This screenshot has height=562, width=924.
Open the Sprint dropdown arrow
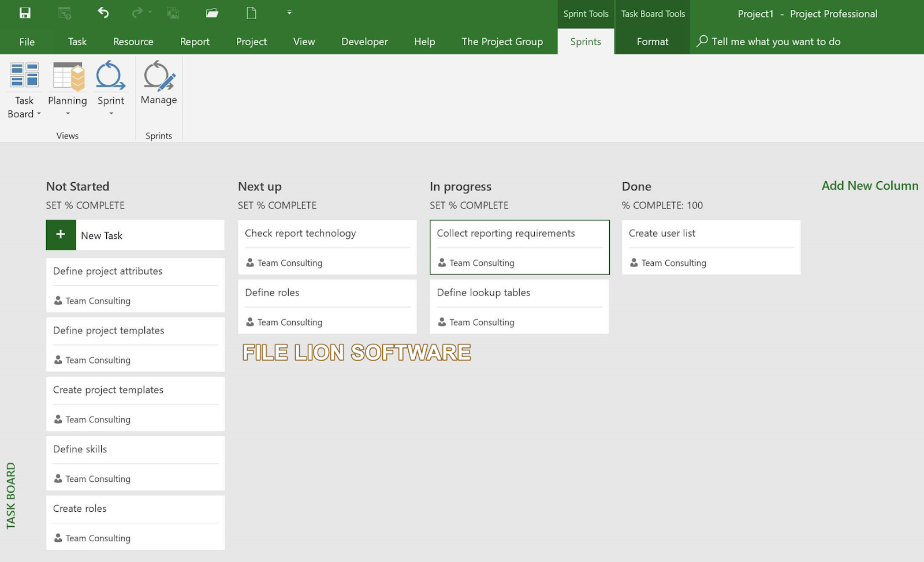click(x=110, y=113)
